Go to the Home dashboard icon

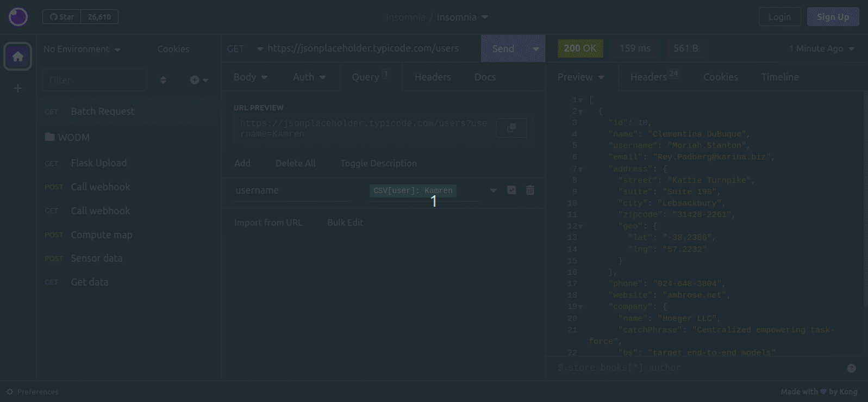point(18,56)
